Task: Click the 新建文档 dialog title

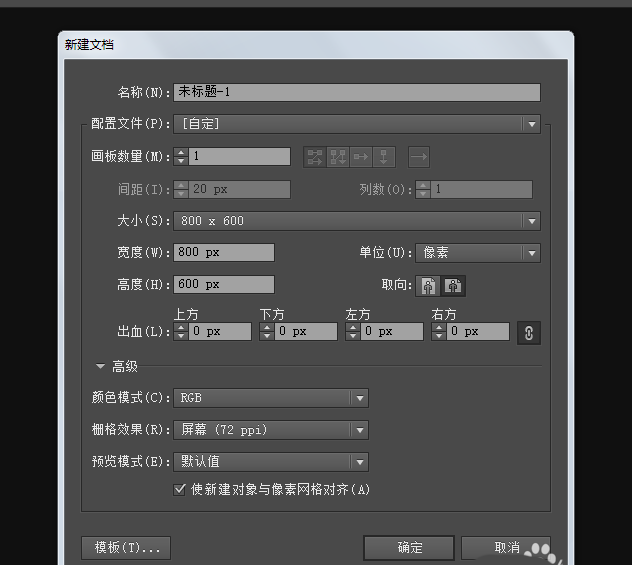Action: [89, 45]
